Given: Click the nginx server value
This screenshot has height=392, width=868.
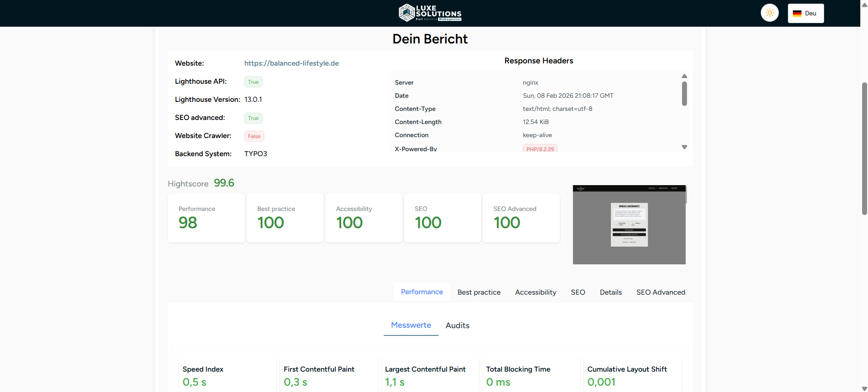Looking at the screenshot, I should pyautogui.click(x=530, y=82).
